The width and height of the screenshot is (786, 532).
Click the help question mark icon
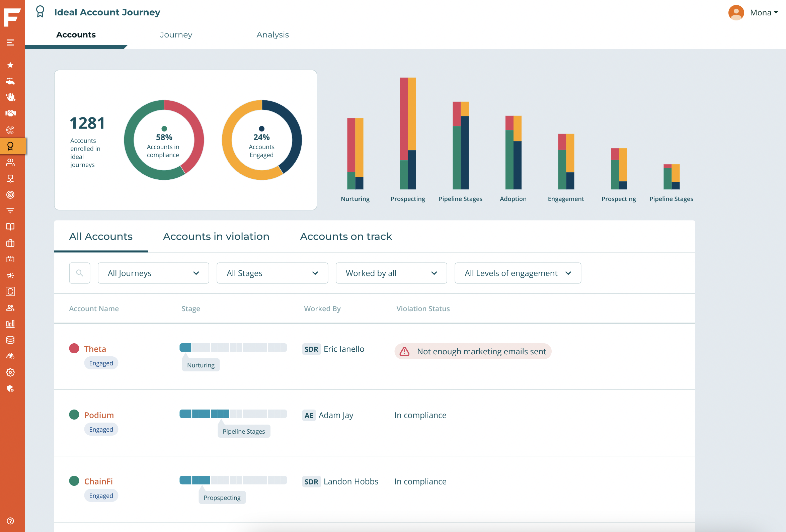coord(10,521)
